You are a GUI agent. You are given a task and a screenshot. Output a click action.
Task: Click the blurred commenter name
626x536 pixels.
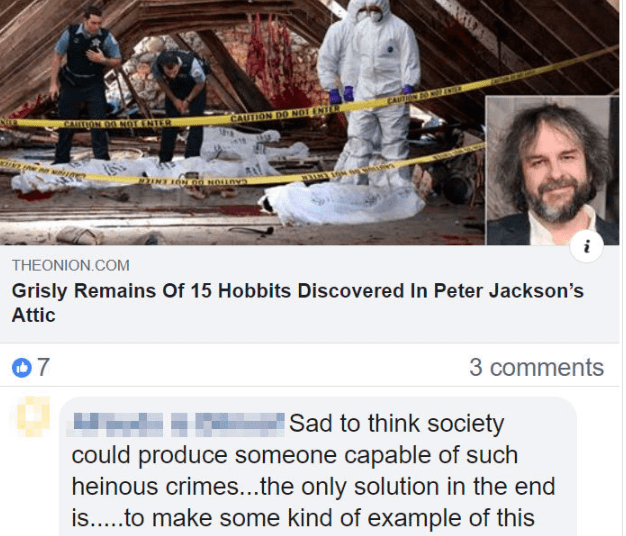coord(178,424)
